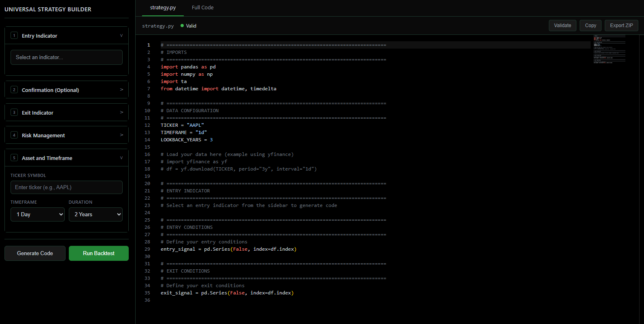644x324 pixels.
Task: Click the 'from datetime import' code line
Action: 219,89
